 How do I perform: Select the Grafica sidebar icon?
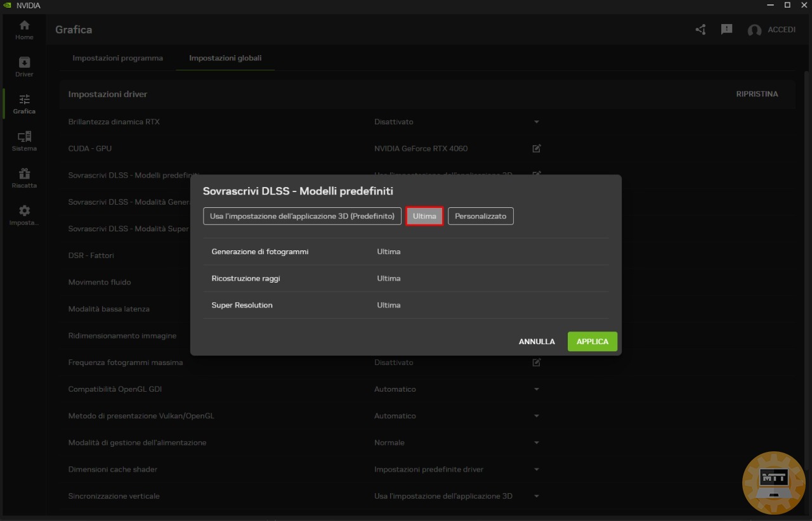[x=24, y=103]
